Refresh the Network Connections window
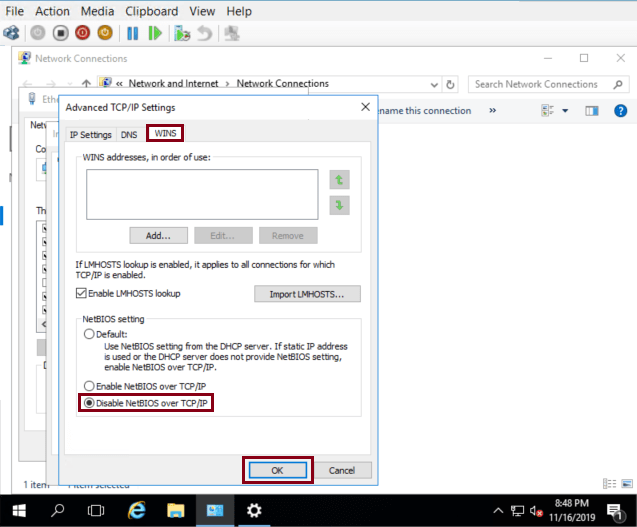Screen dimensions: 637x527 click(x=450, y=85)
